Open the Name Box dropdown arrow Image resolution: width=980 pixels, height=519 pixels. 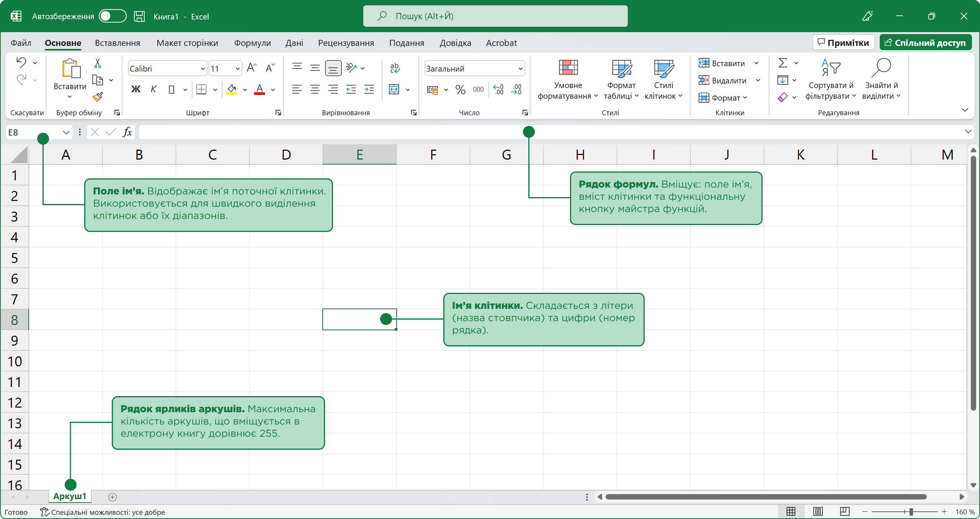66,132
